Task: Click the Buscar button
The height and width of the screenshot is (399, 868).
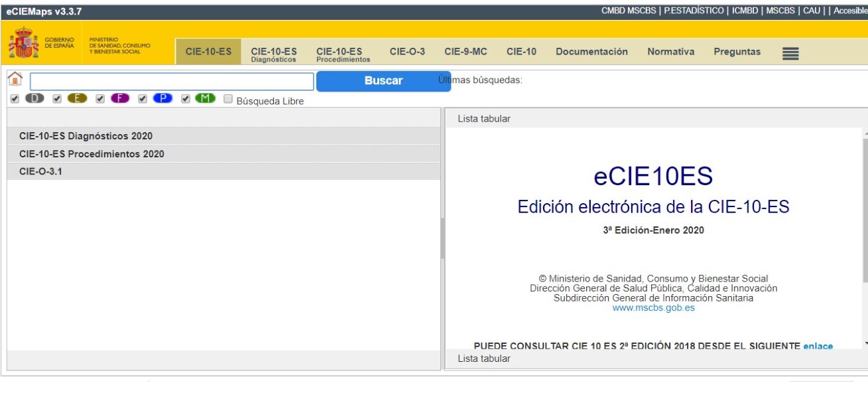Action: pyautogui.click(x=383, y=81)
